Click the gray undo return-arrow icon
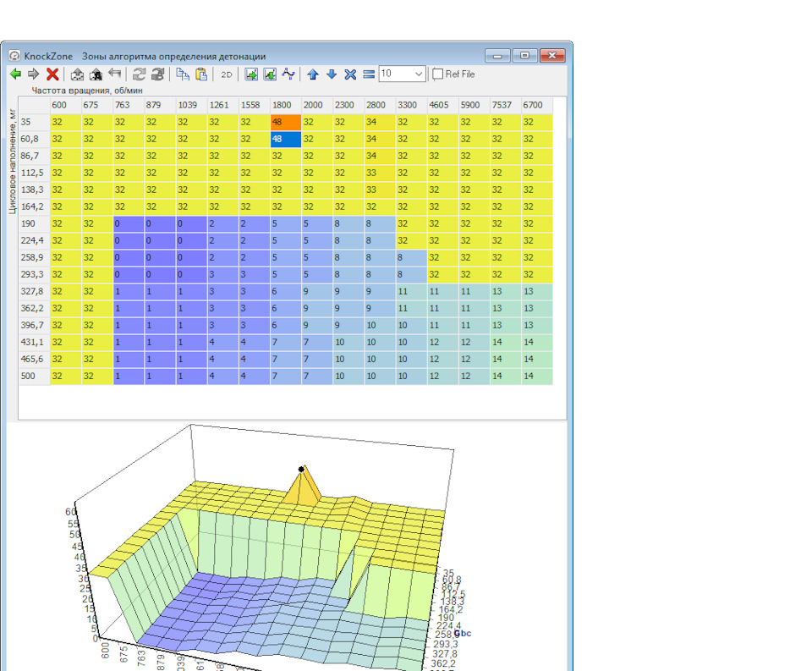The width and height of the screenshot is (812, 671). (115, 74)
